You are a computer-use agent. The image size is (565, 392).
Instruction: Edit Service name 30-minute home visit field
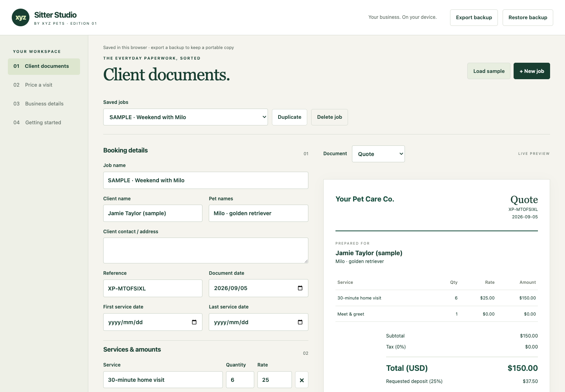tap(163, 380)
